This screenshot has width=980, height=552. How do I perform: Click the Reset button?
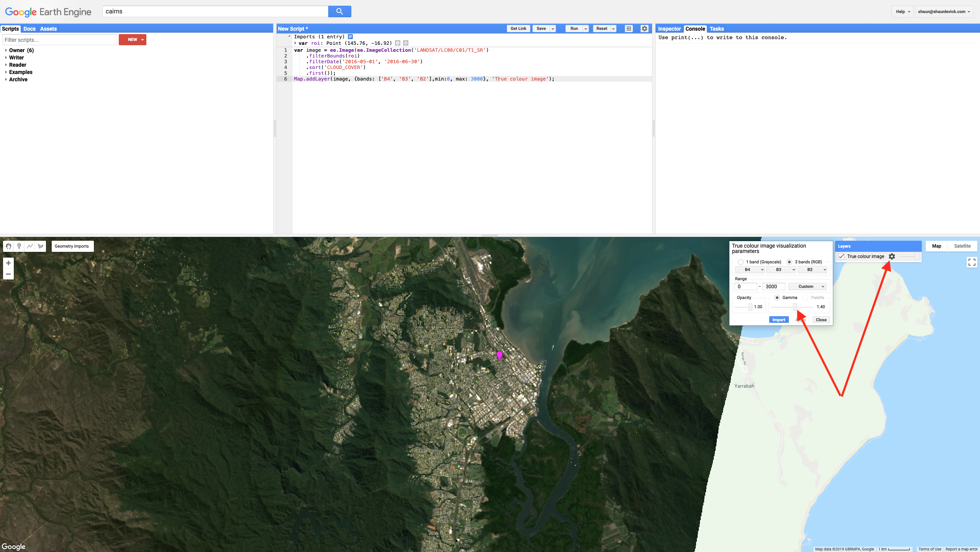[601, 29]
